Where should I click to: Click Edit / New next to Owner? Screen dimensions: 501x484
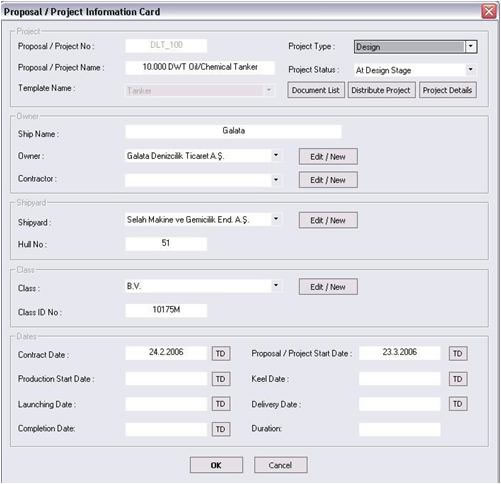point(328,157)
